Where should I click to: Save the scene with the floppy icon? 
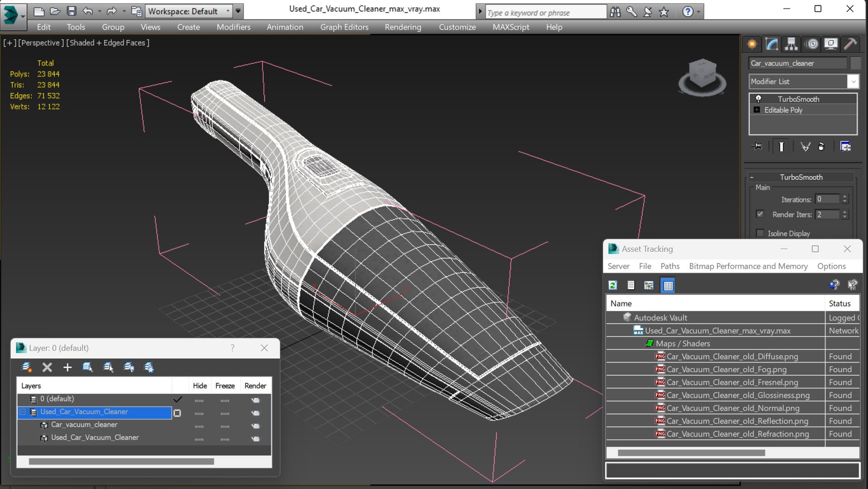[71, 11]
